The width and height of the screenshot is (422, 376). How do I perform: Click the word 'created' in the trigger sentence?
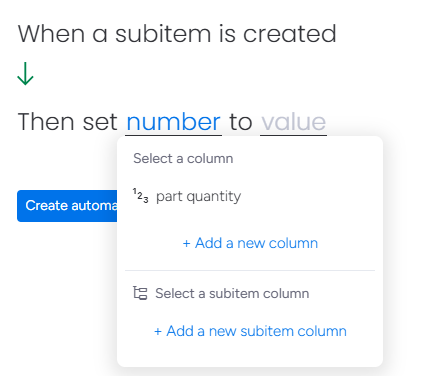(x=290, y=34)
